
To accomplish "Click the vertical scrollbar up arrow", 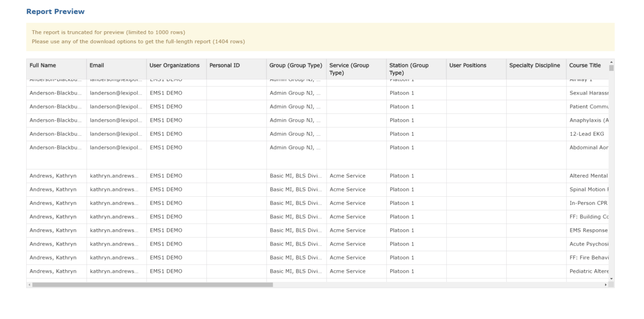I will pyautogui.click(x=610, y=61).
